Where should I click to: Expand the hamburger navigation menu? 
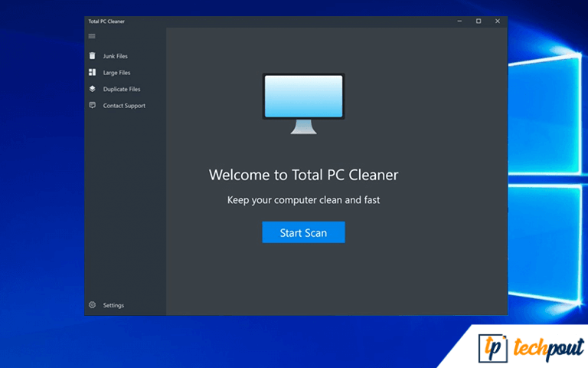click(x=92, y=36)
